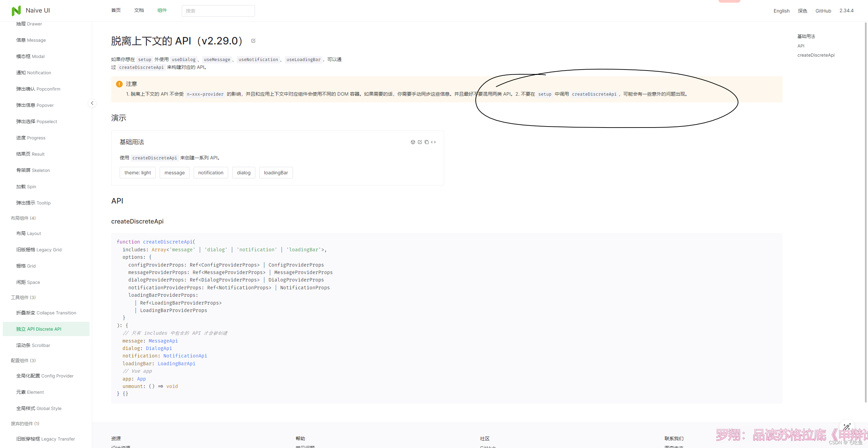
Task: Click the 演示 section heading
Action: [119, 118]
